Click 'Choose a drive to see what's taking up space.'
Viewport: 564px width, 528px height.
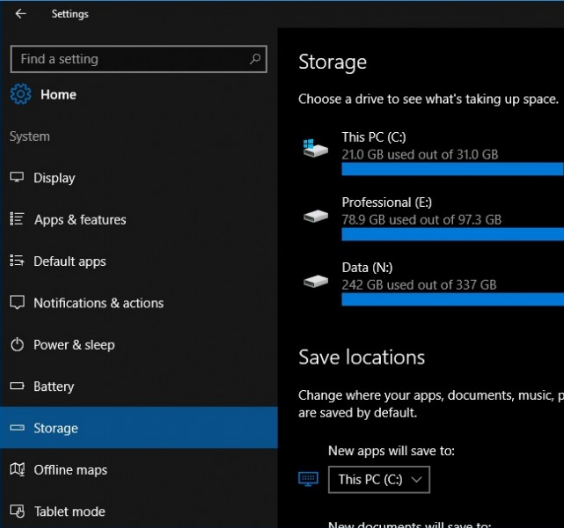[x=428, y=99]
